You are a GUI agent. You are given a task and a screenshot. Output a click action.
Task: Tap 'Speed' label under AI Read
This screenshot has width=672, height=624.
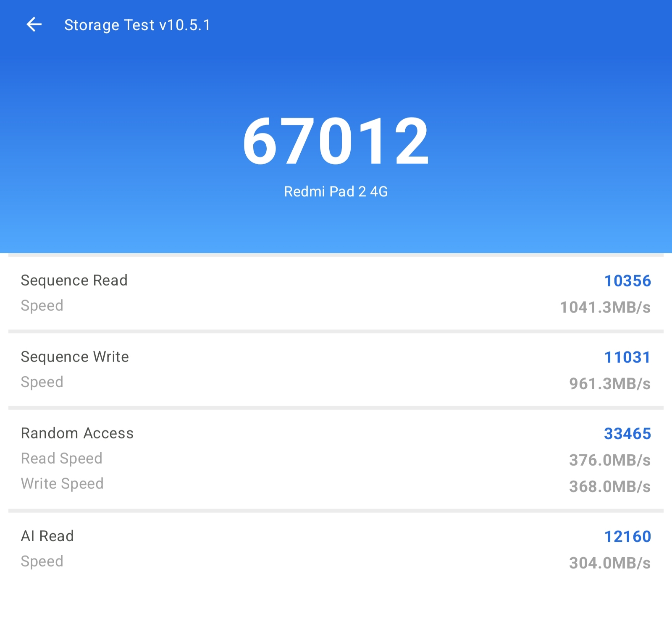pos(42,561)
